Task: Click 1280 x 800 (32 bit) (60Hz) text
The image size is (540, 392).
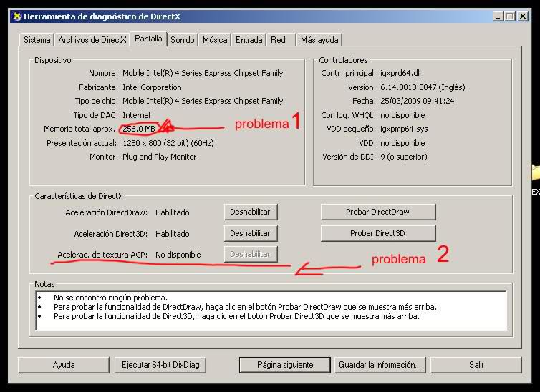Action: (168, 143)
